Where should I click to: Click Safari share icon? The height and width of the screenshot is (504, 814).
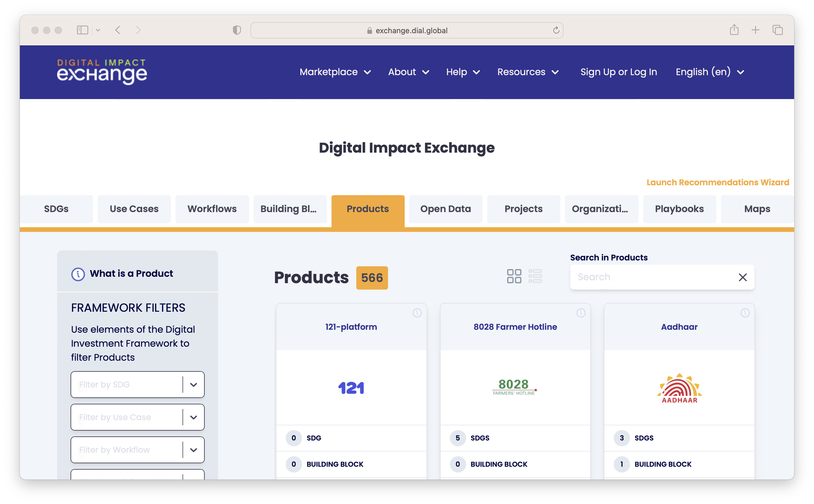click(734, 30)
